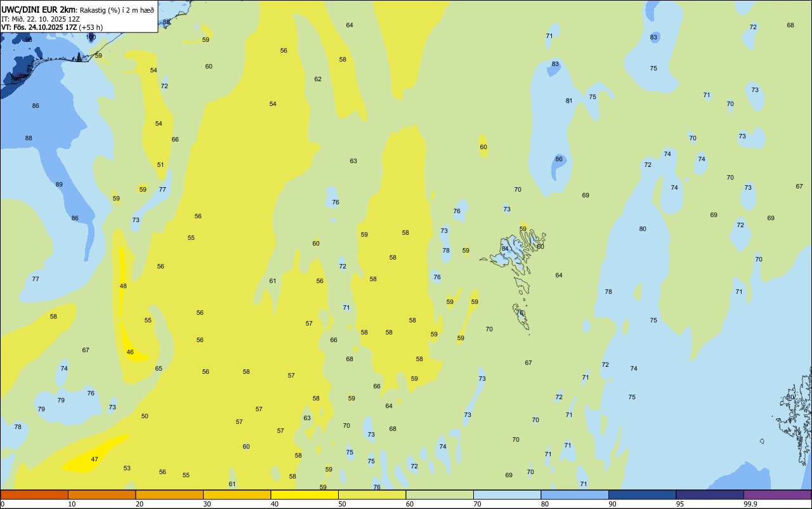The height and width of the screenshot is (509, 812).
Task: Click the medium blue 80–90 legend swatch
Action: 575,494
